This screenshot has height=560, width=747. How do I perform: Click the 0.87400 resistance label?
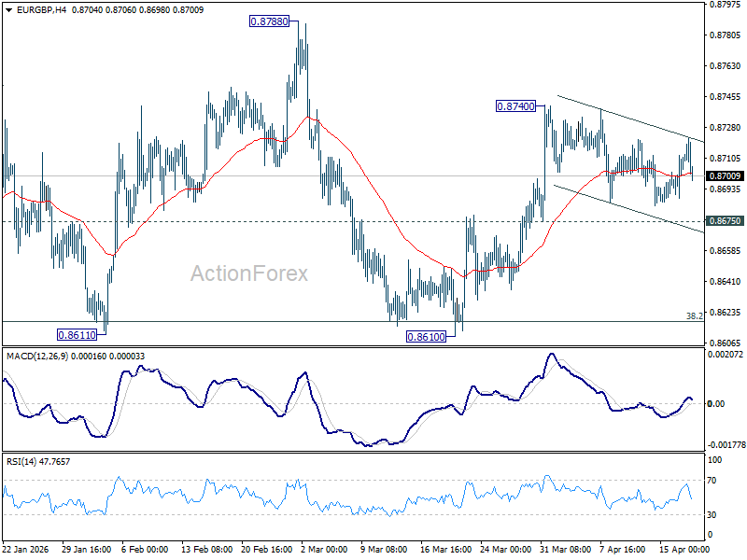[514, 107]
